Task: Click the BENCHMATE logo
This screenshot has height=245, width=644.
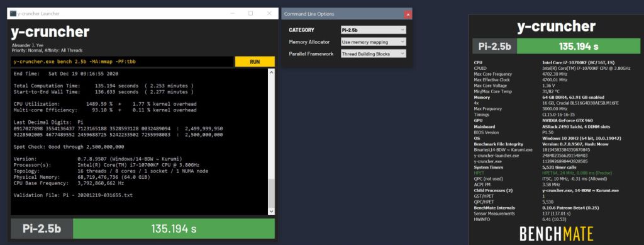Action: point(556,234)
